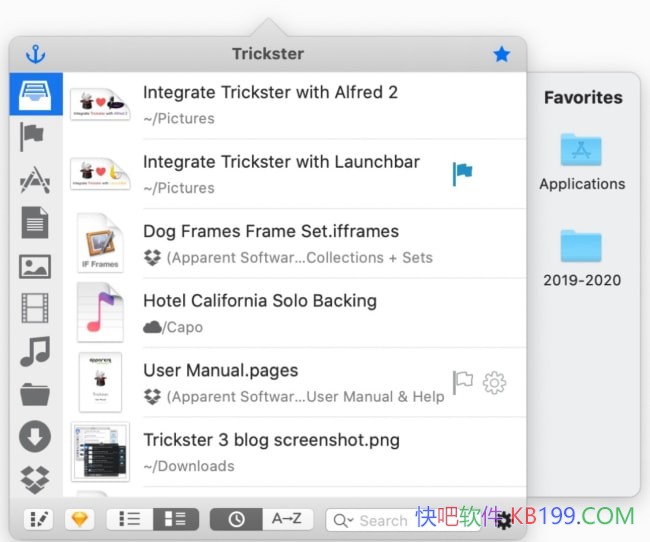
Task: Open the Downloads filter in the sidebar
Action: (35, 437)
